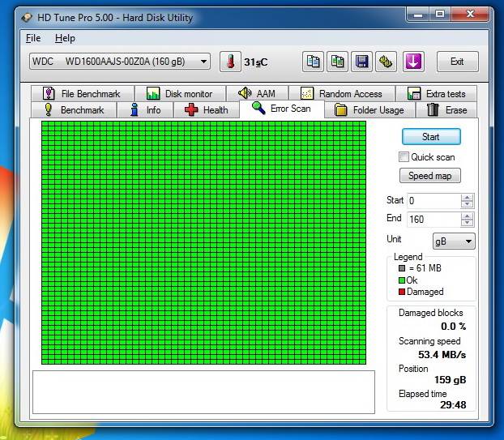Viewport: 504px width, 440px height.
Task: Click the 159 gB position value
Action: (x=450, y=380)
